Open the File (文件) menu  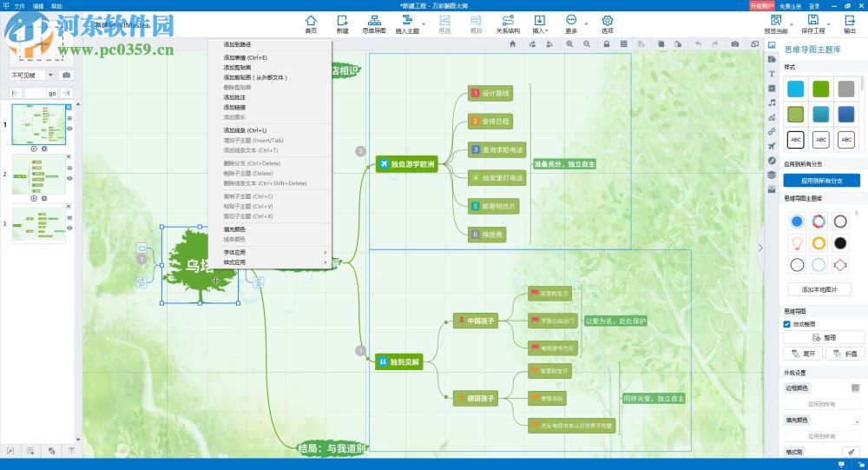tap(19, 6)
